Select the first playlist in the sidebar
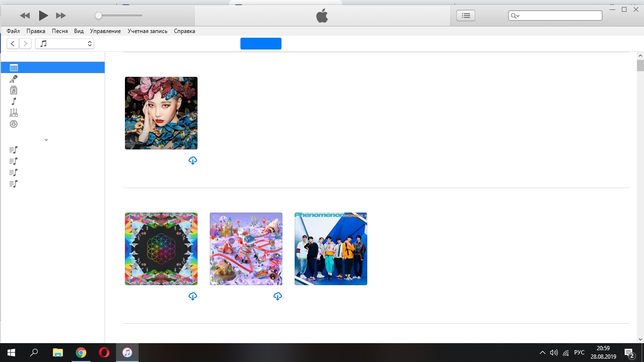The height and width of the screenshot is (362, 644). point(14,150)
